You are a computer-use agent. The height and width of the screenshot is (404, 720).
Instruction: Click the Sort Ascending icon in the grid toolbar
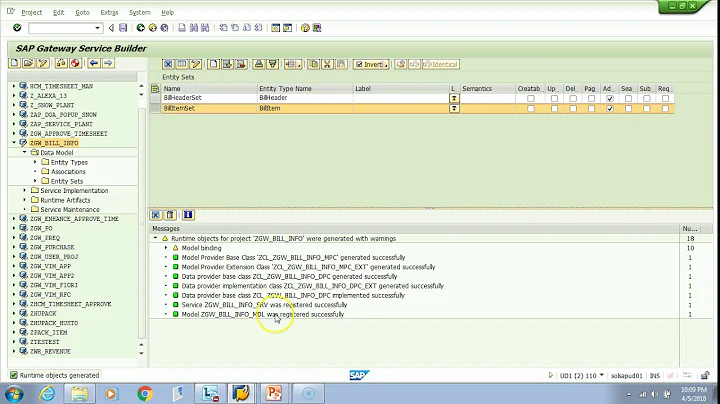click(x=259, y=64)
